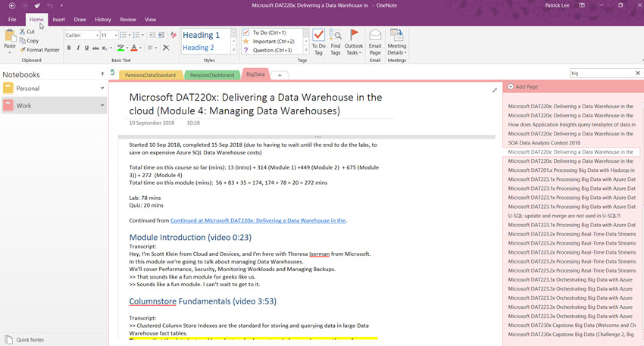Expand the Styles gallery more arrow
This screenshot has width=644, height=346.
pos(233,50)
